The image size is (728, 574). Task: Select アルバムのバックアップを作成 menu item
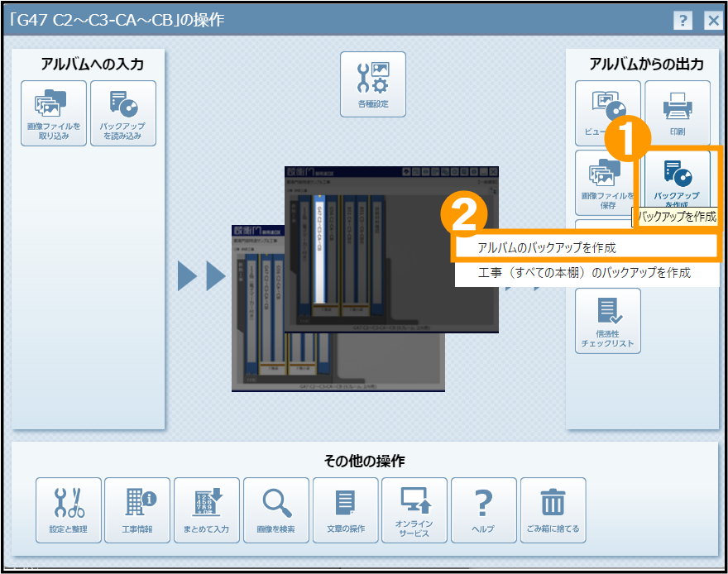click(585, 247)
